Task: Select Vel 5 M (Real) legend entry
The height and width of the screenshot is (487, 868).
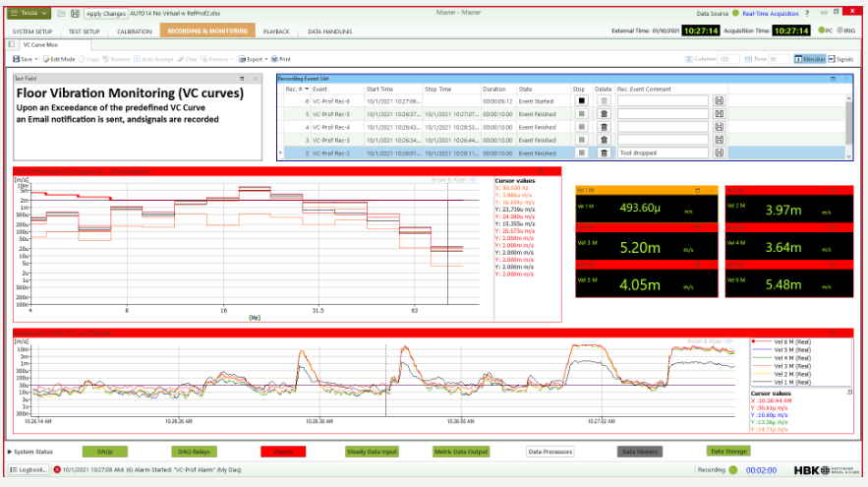Action: (792, 350)
